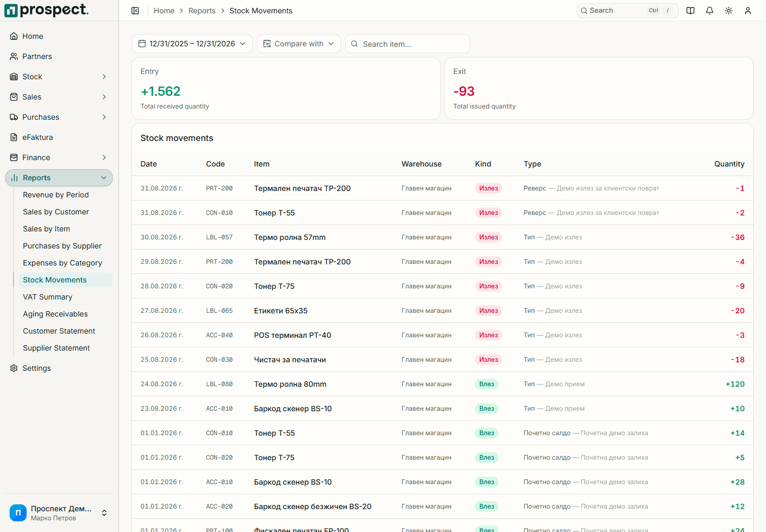The height and width of the screenshot is (532, 766).
Task: Open the notifications bell
Action: (710, 11)
